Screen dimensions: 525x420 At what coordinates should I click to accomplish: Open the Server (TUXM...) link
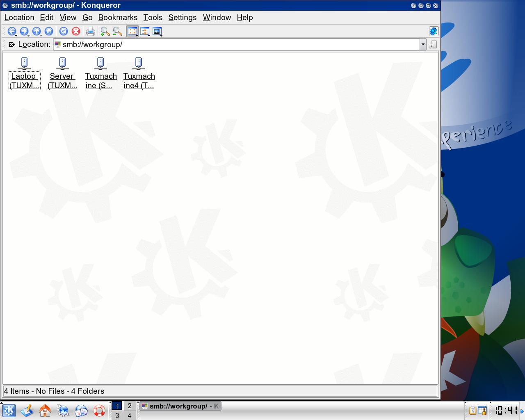(62, 81)
